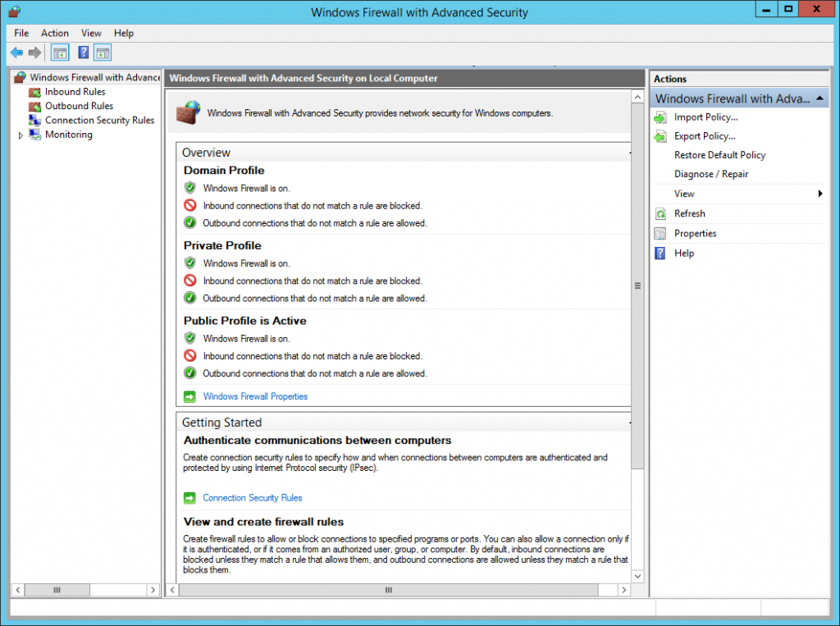Screen dimensions: 840x626
Task: Click 'Public Profile is Active' heading
Action: click(x=244, y=321)
